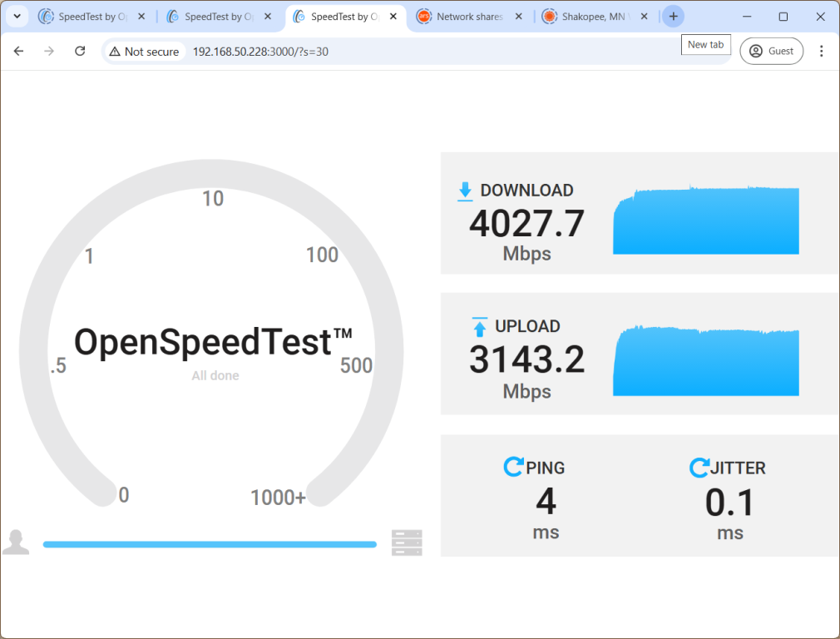840x639 pixels.
Task: Click the favicon of Network shares tab
Action: [424, 17]
